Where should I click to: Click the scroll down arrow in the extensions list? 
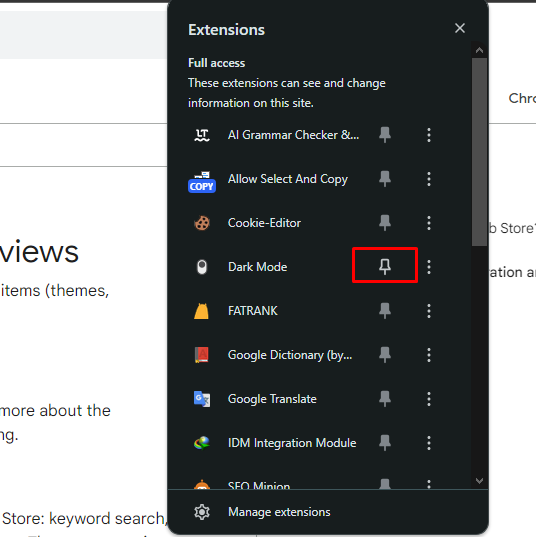point(479,481)
